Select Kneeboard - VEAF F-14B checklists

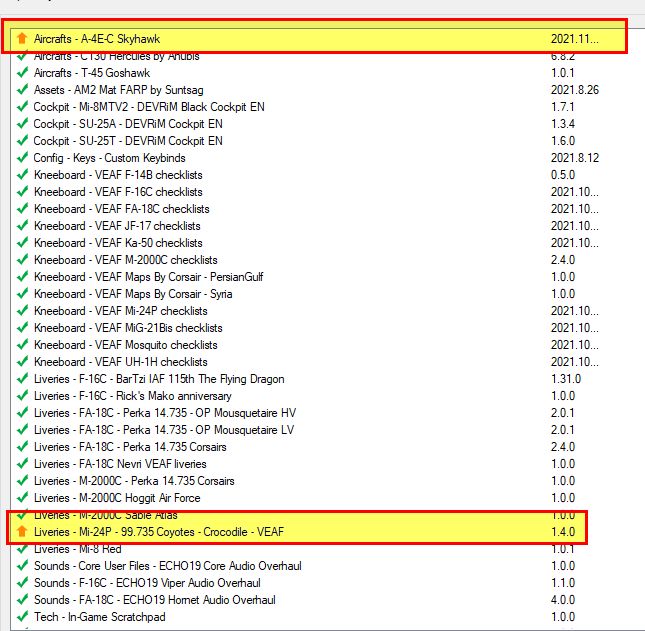[118, 175]
